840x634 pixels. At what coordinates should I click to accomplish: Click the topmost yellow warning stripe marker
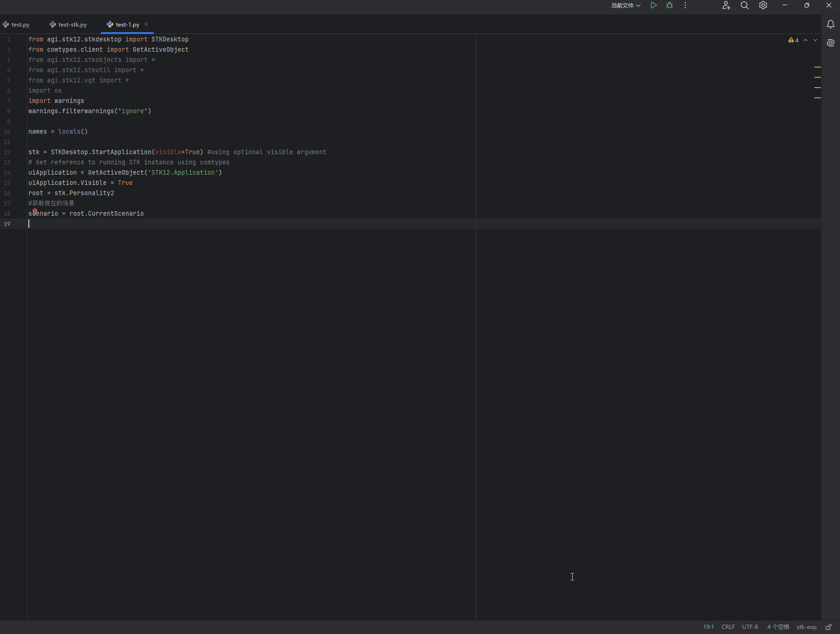(x=817, y=67)
